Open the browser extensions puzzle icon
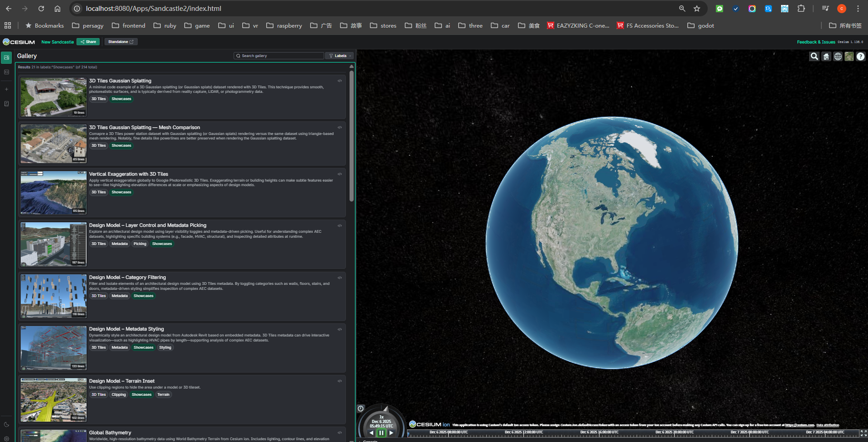Image resolution: width=868 pixels, height=442 pixels. 801,9
